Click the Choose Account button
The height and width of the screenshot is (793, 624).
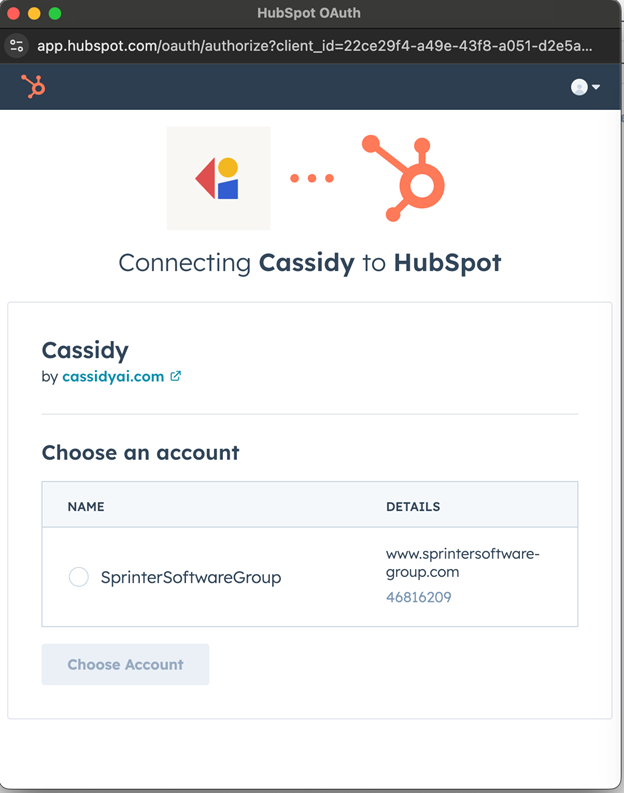[125, 665]
